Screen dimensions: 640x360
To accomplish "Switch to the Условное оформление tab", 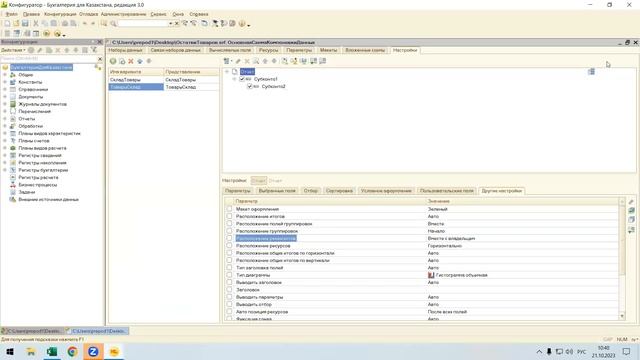I will [386, 191].
